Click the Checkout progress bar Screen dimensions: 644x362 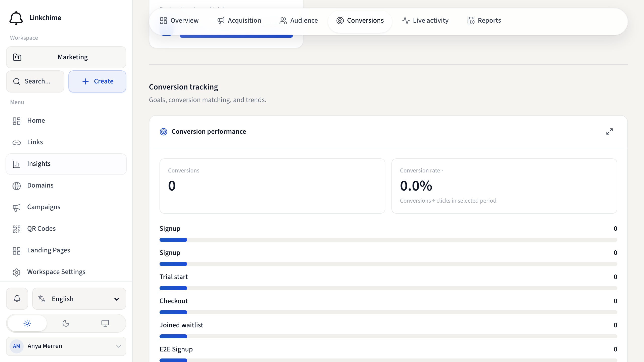[x=388, y=312]
